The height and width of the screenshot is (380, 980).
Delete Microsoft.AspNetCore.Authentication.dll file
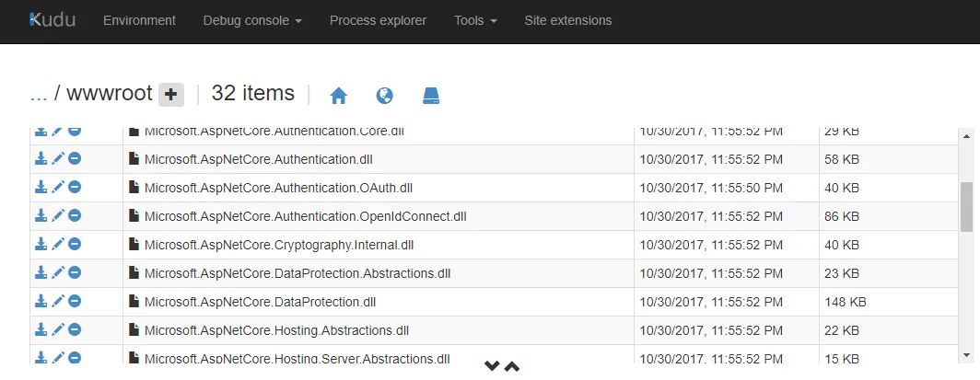pos(75,158)
